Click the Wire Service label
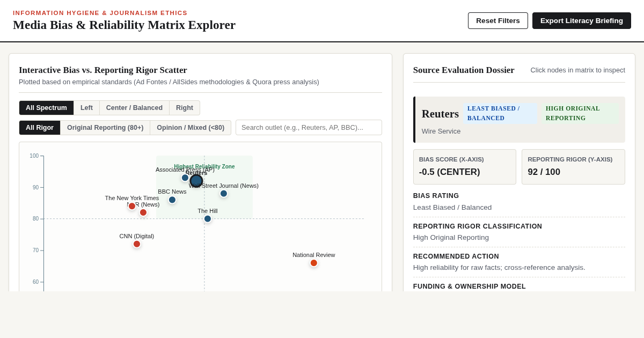Screen dimensions: 644x338 pyautogui.click(x=441, y=131)
